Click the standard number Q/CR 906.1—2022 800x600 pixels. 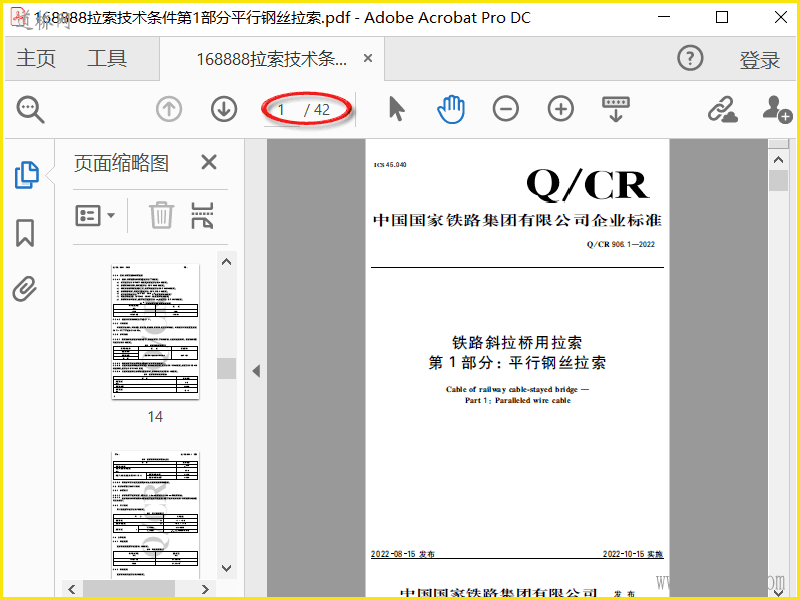pyautogui.click(x=620, y=244)
